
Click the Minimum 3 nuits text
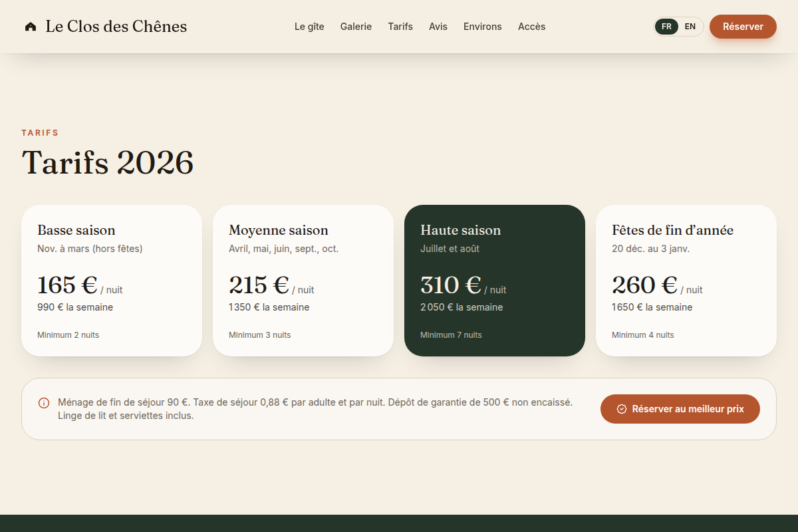click(x=260, y=335)
